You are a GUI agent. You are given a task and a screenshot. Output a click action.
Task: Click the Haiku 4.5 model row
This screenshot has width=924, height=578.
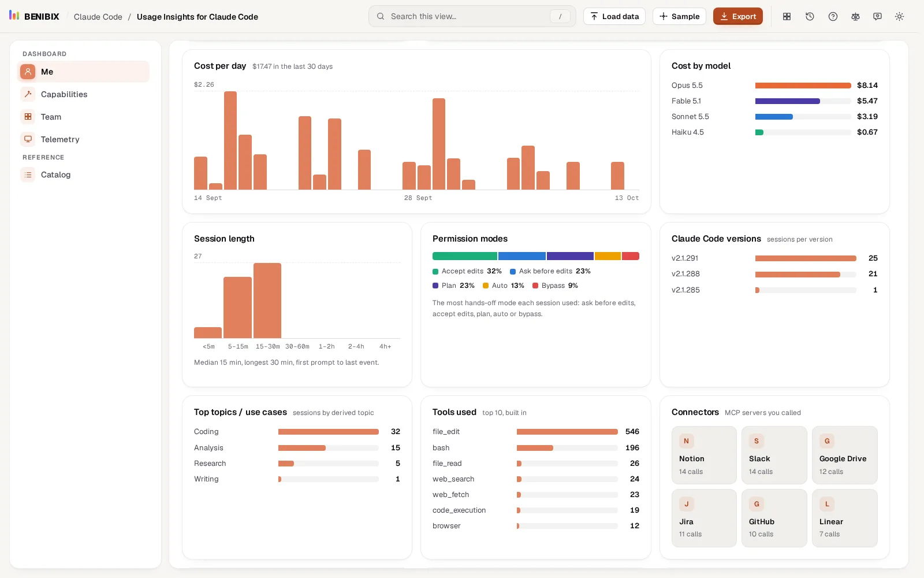774,132
